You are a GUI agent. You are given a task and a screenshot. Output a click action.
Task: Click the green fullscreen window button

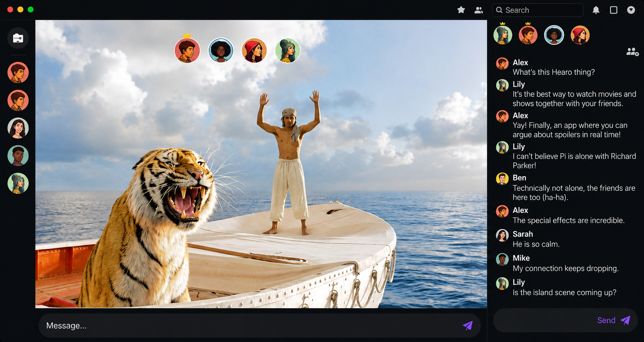pyautogui.click(x=31, y=9)
